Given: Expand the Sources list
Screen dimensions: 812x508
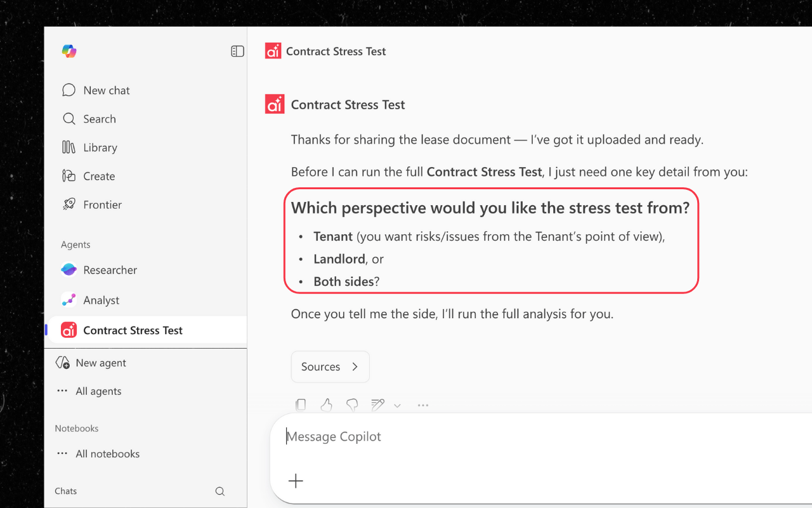Looking at the screenshot, I should (330, 366).
